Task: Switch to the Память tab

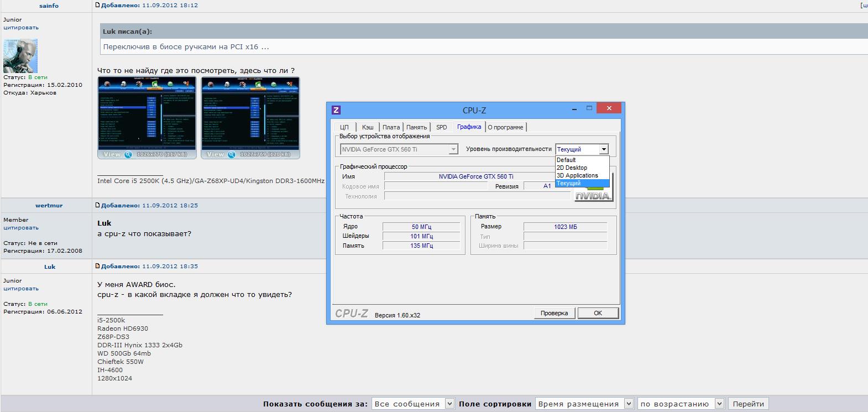Action: click(416, 127)
